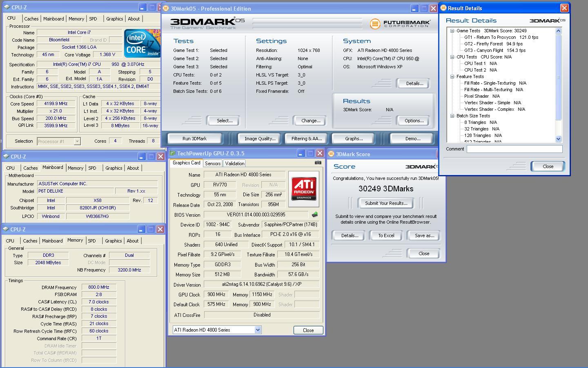This screenshot has width=588, height=368.
Task: Open Image Quality settings
Action: pyautogui.click(x=260, y=139)
